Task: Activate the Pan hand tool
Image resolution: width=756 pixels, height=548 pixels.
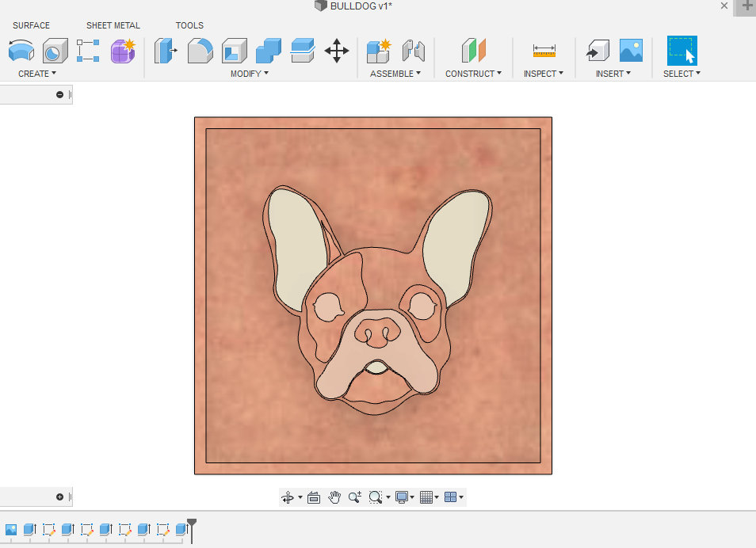Action: (x=334, y=497)
